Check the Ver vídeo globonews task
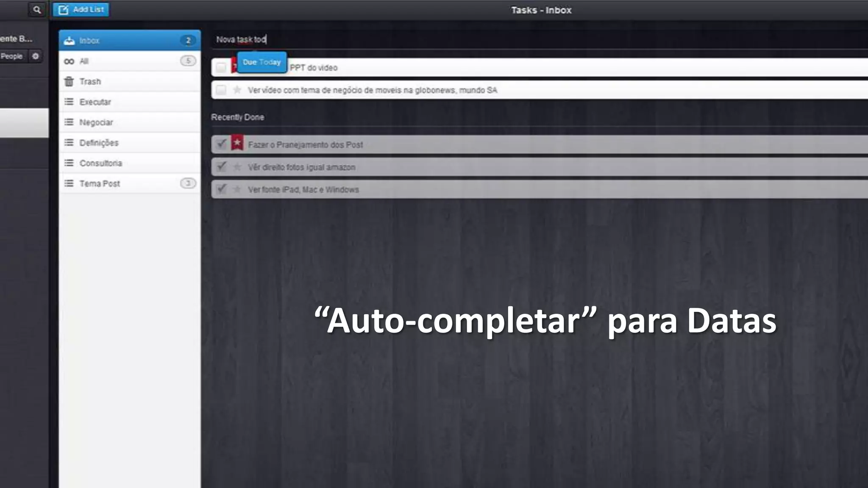 coord(221,90)
